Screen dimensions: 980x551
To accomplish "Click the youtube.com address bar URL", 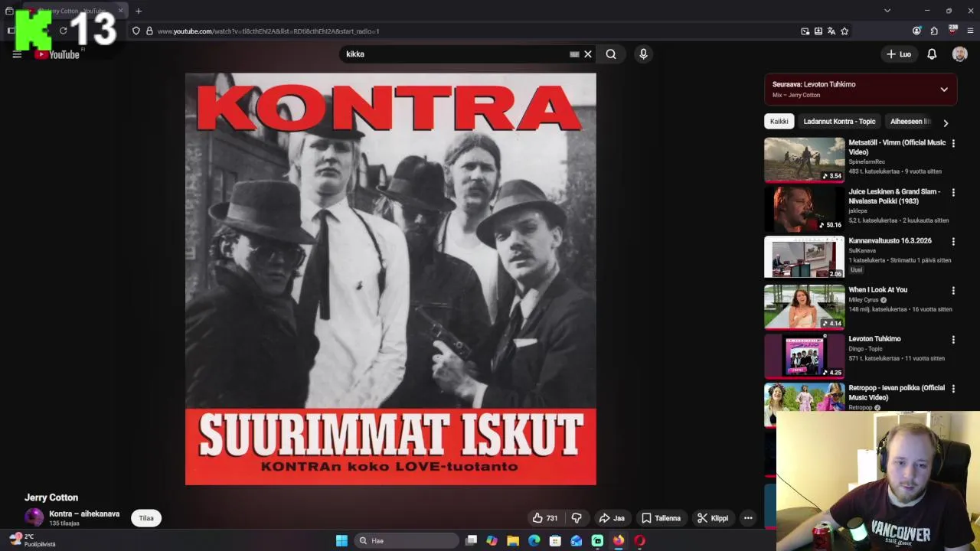I will click(268, 31).
